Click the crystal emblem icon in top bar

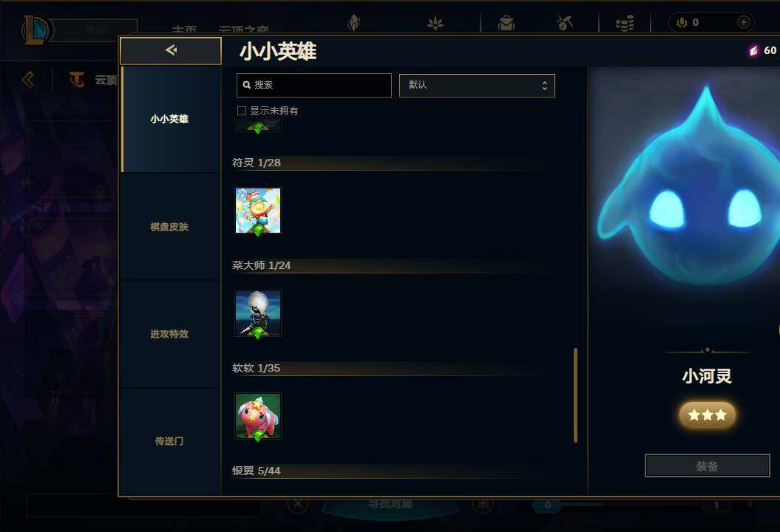coord(353,23)
